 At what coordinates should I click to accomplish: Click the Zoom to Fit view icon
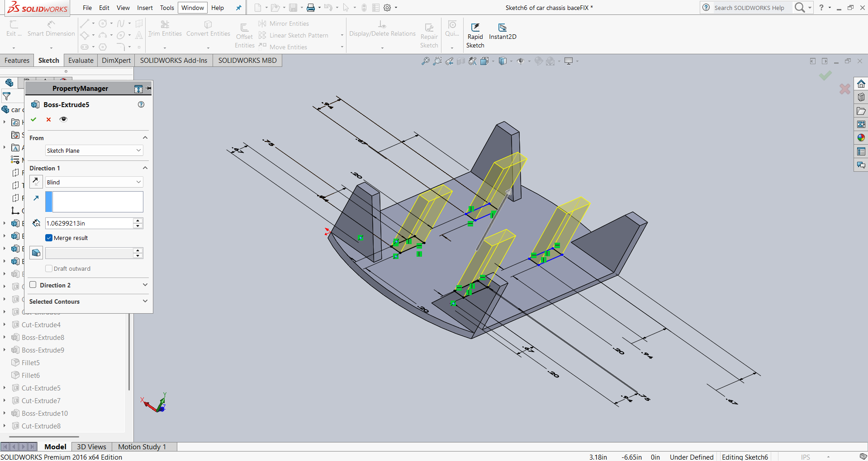[425, 61]
